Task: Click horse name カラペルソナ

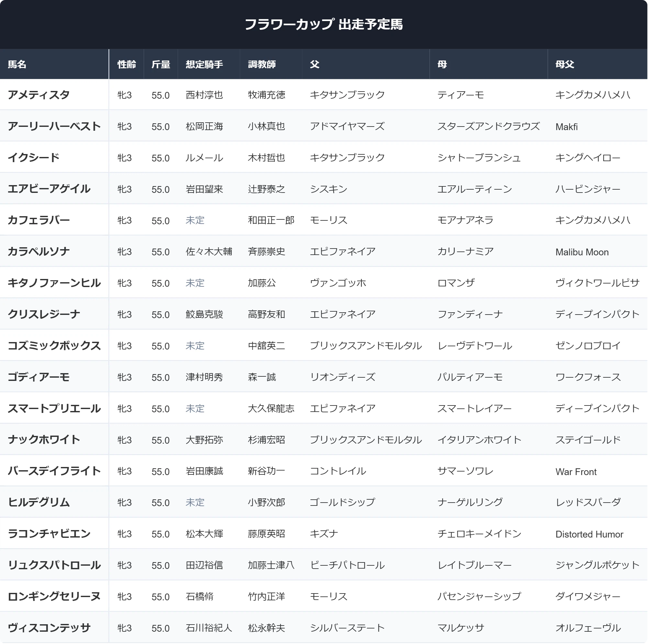Action: point(39,251)
